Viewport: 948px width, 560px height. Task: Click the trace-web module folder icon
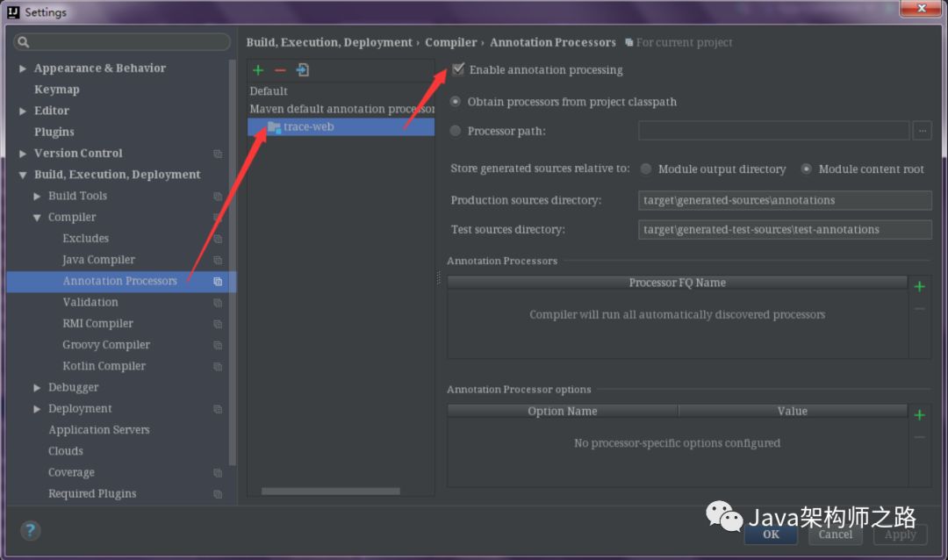click(274, 127)
